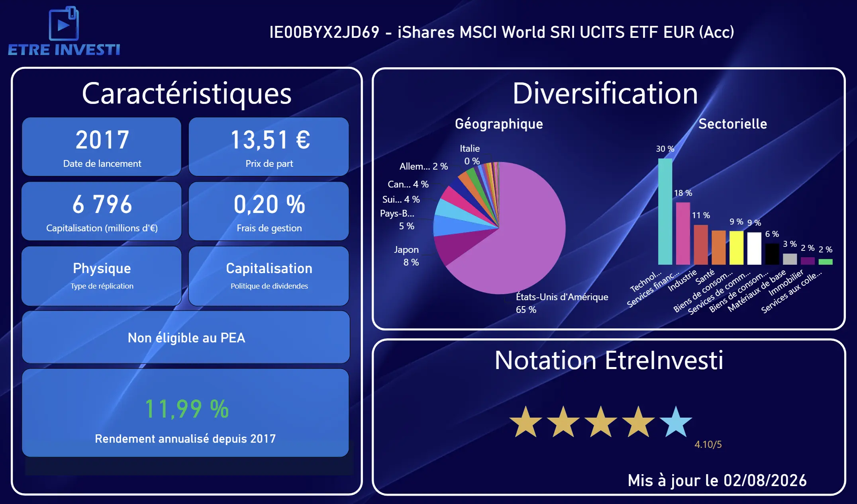Click the green Services aux colle... bar
The image size is (857, 504).
[826, 262]
